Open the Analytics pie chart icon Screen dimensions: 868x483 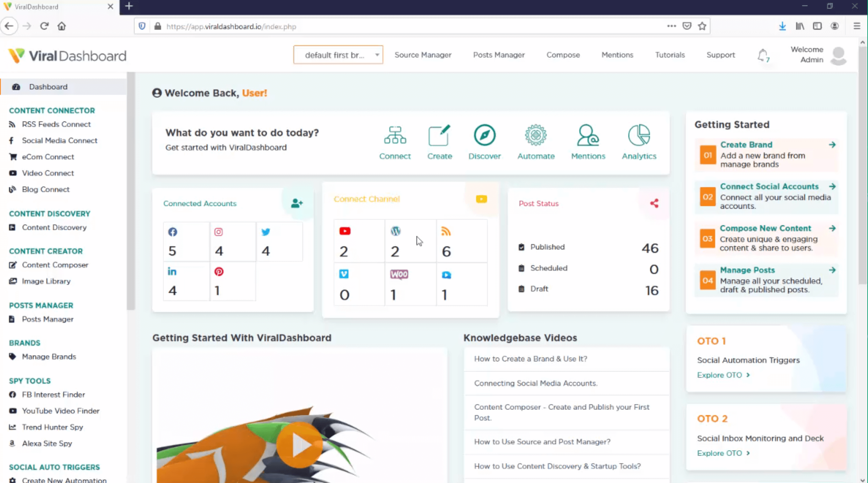point(639,135)
